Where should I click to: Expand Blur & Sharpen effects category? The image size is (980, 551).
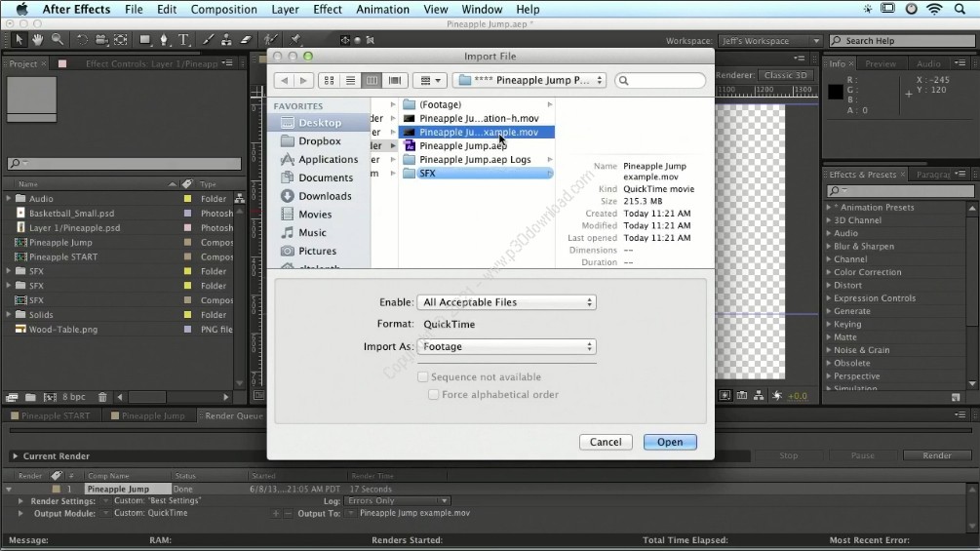829,246
